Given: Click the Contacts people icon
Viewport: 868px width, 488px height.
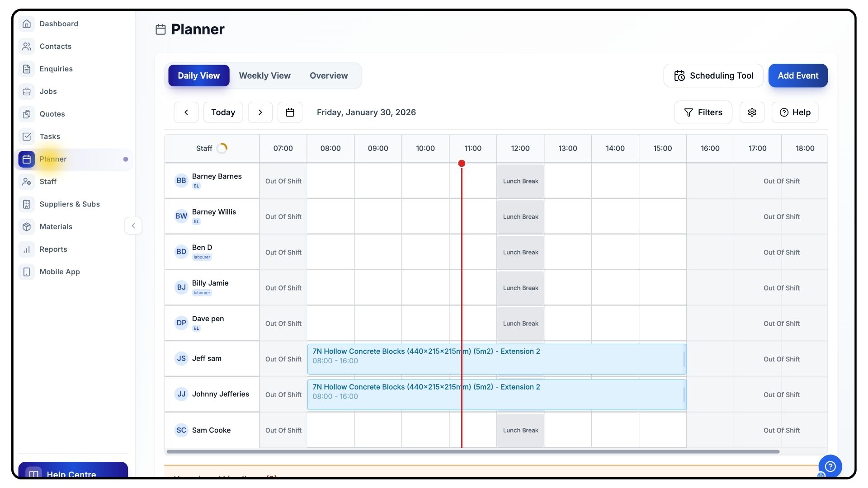Looking at the screenshot, I should click(27, 46).
